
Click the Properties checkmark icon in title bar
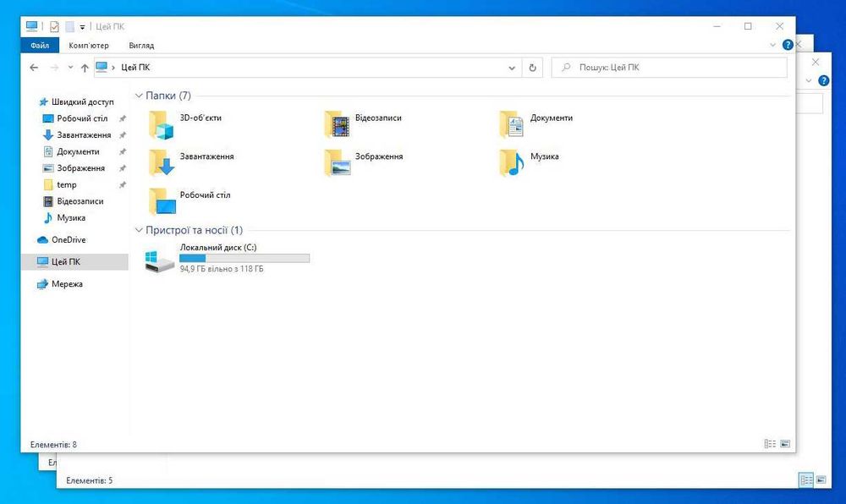pyautogui.click(x=54, y=26)
